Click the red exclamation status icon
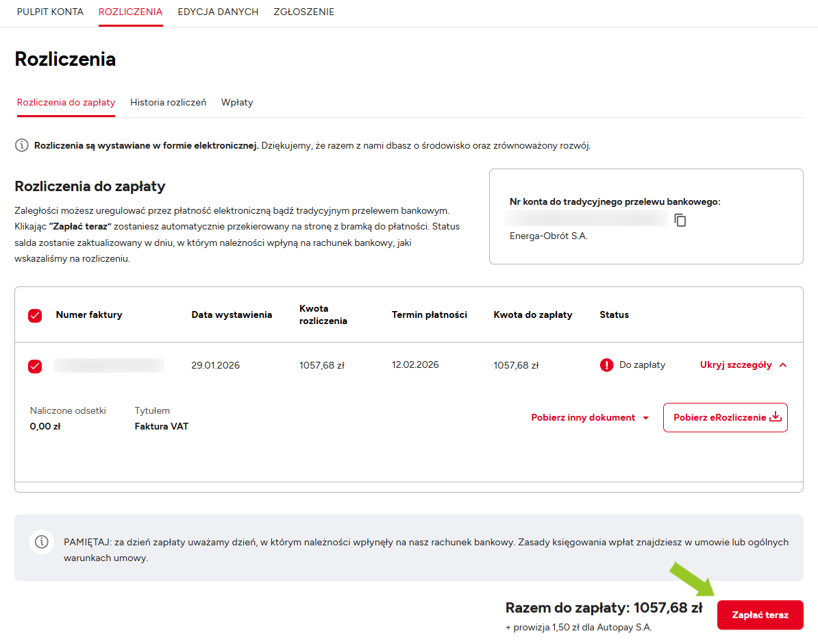The image size is (818, 644). [x=606, y=365]
